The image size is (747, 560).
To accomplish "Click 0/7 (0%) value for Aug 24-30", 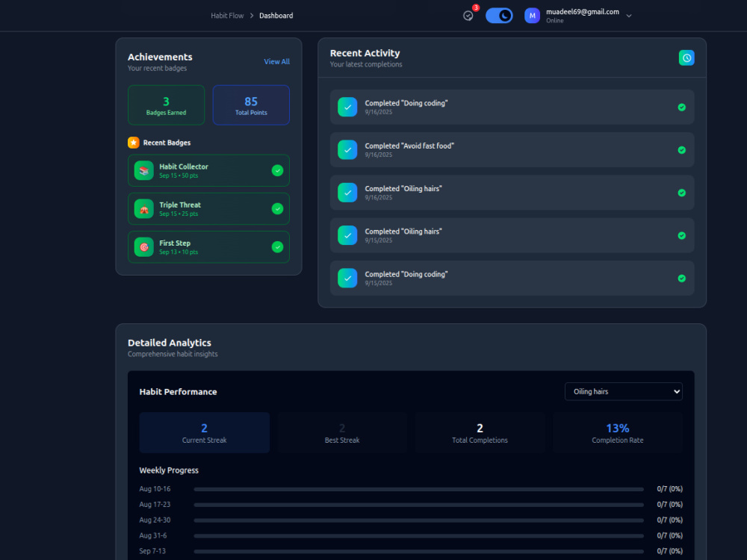I will pyautogui.click(x=670, y=520).
